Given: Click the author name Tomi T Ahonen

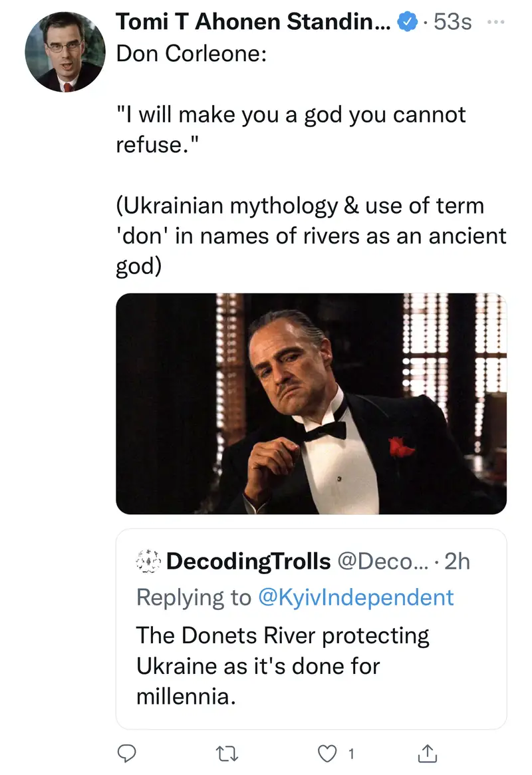Looking at the screenshot, I should [x=254, y=22].
